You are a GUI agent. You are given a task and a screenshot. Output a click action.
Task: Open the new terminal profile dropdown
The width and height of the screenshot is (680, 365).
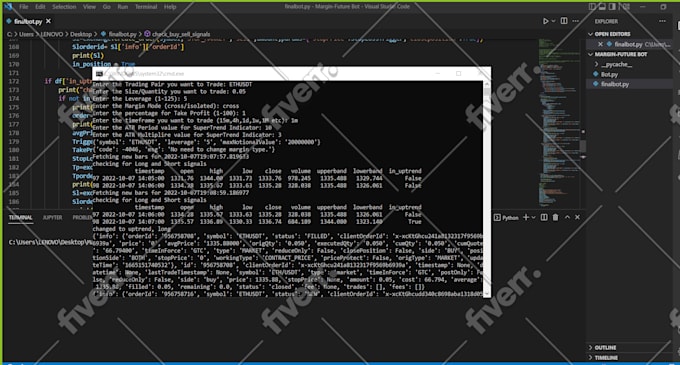[533, 217]
